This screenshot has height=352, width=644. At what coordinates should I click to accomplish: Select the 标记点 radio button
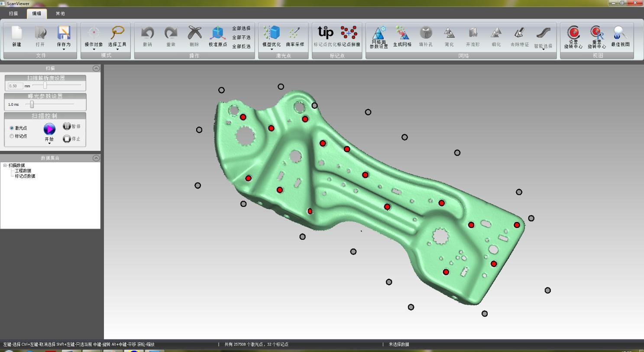[12, 136]
